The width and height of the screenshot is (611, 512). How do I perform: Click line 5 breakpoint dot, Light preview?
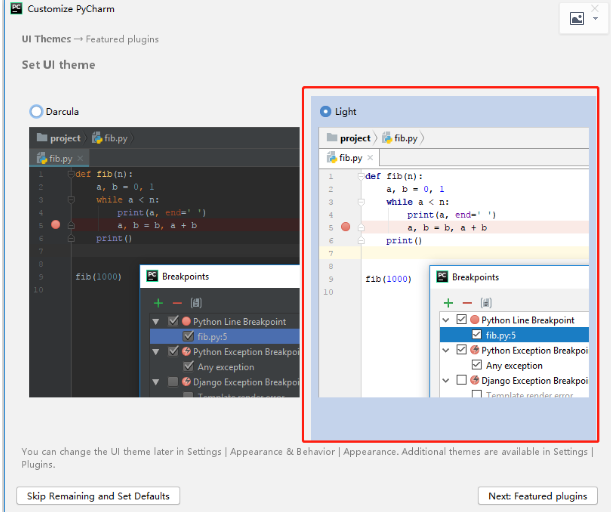point(346,227)
